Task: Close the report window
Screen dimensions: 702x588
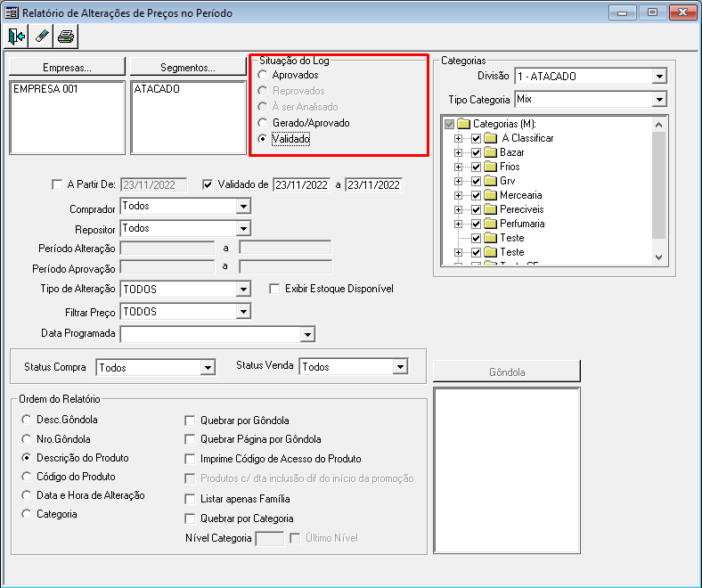Action: [682, 12]
